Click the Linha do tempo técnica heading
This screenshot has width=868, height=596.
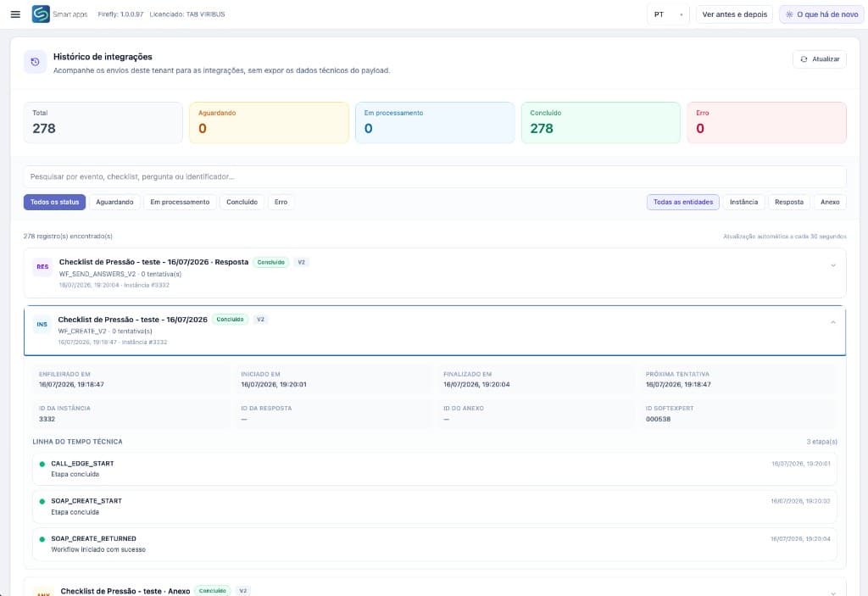(77, 442)
